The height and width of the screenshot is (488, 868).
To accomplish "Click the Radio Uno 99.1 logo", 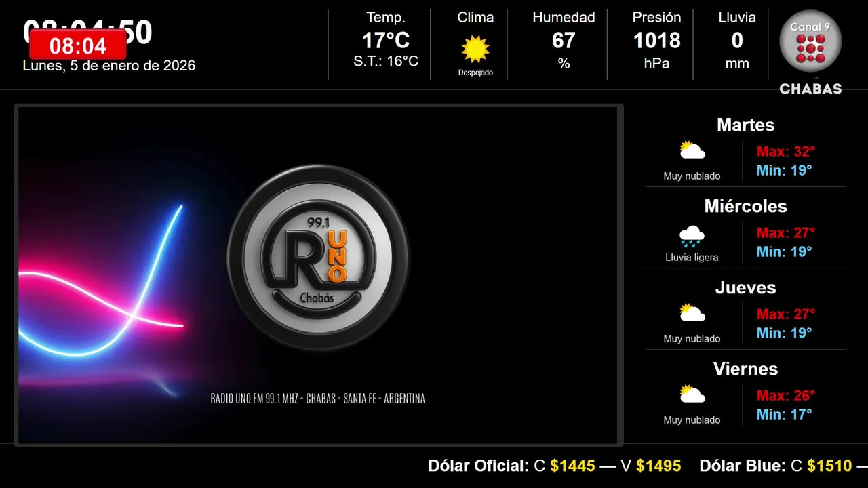I will (x=319, y=258).
